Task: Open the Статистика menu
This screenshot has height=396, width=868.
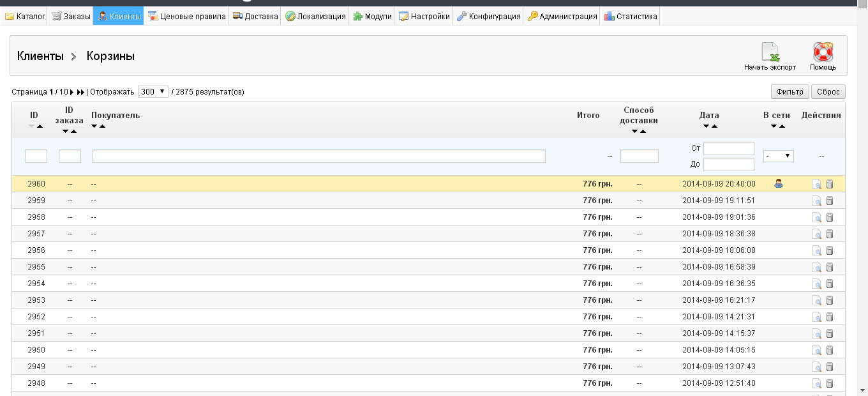Action: (629, 17)
